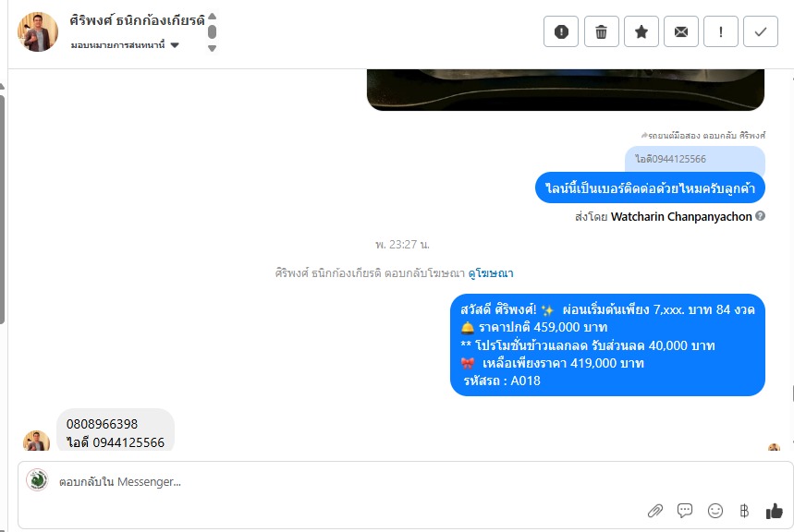Open ศิริพงศ์'s profile picture in the header
The image size is (794, 532).
tap(38, 32)
